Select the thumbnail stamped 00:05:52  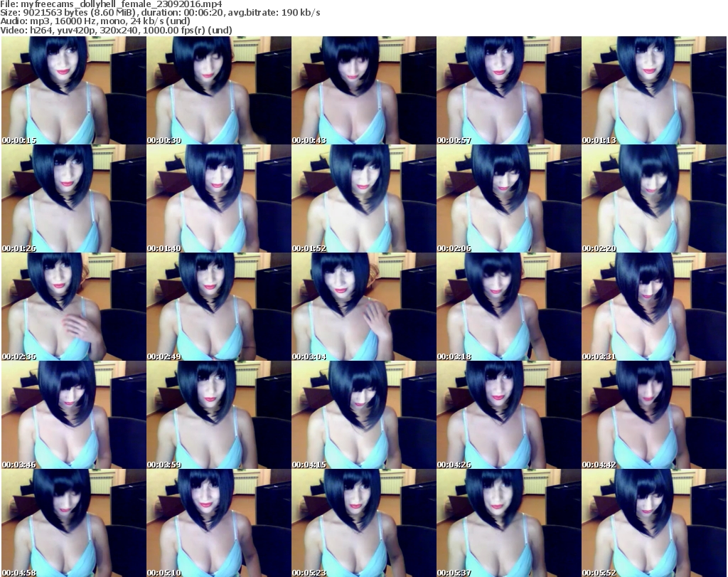[x=654, y=523]
